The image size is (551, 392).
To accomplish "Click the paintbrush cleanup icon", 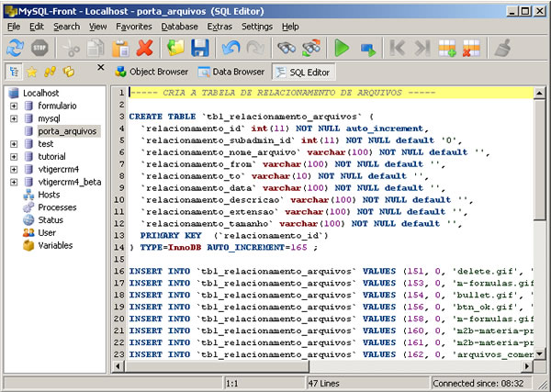I will pos(503,48).
